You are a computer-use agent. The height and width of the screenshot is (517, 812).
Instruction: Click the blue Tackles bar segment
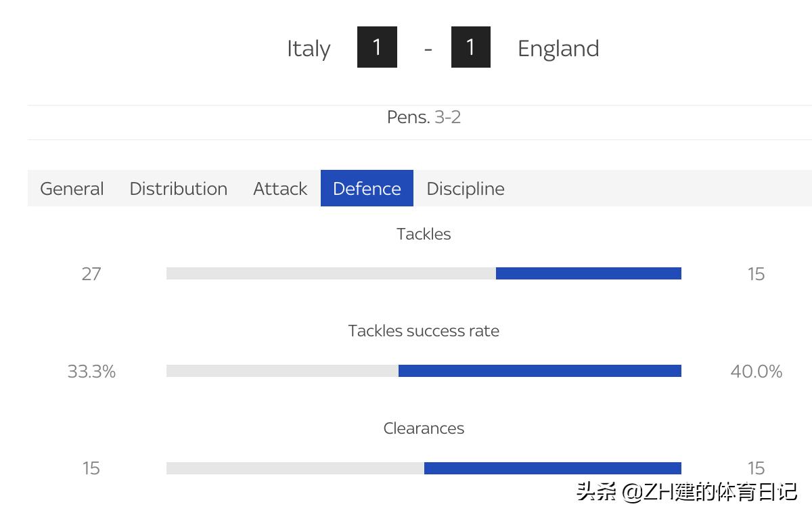(588, 273)
